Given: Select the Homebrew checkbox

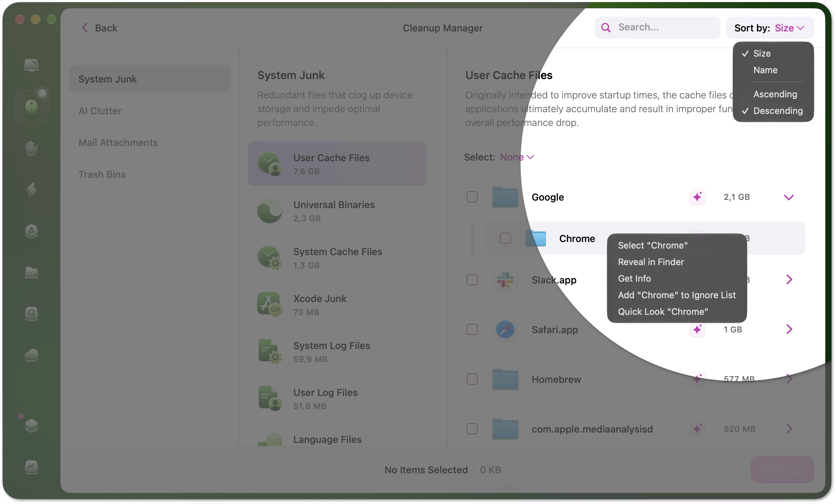Looking at the screenshot, I should 472,379.
